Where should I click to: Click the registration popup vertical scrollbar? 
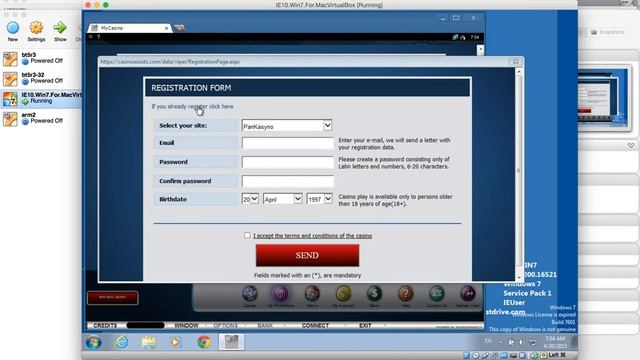(519, 174)
